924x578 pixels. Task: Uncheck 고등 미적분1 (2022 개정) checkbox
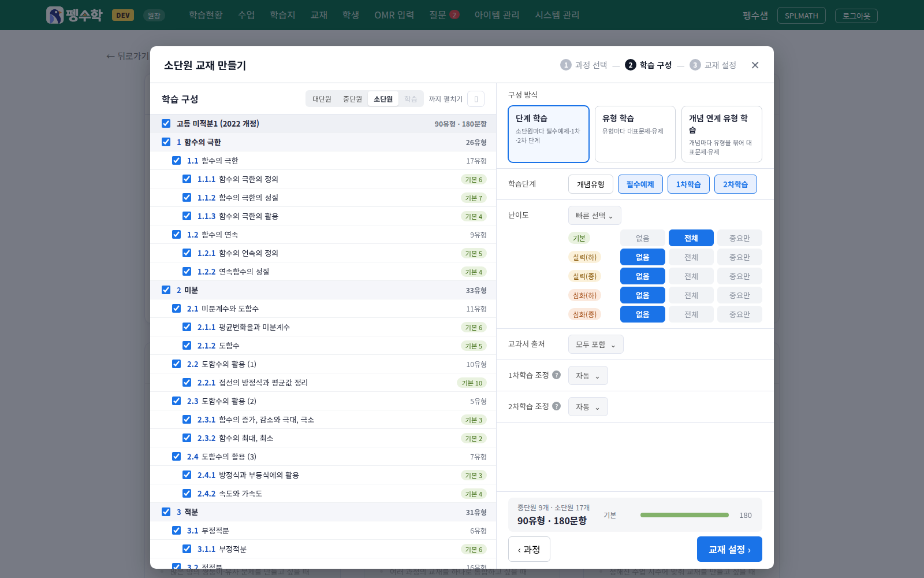tap(166, 123)
